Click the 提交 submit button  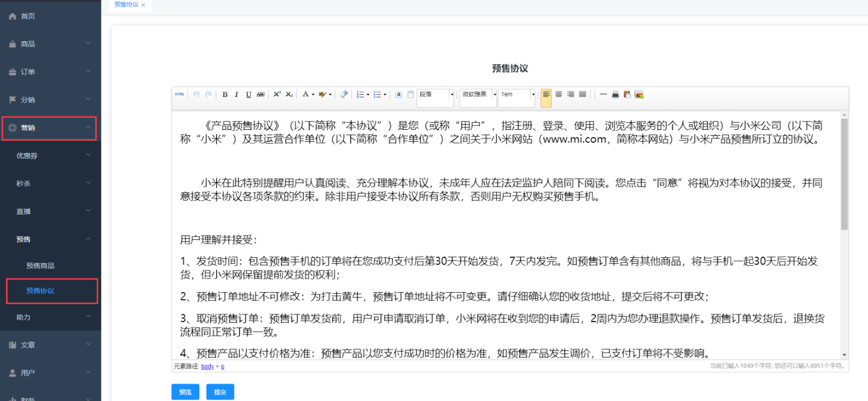point(220,392)
